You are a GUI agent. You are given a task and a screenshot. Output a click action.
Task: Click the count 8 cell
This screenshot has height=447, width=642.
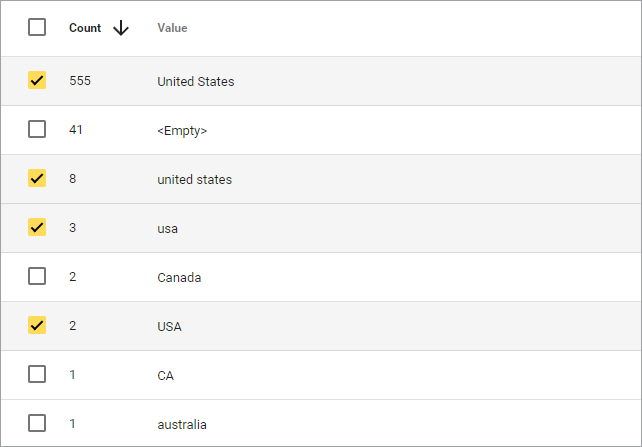click(73, 179)
